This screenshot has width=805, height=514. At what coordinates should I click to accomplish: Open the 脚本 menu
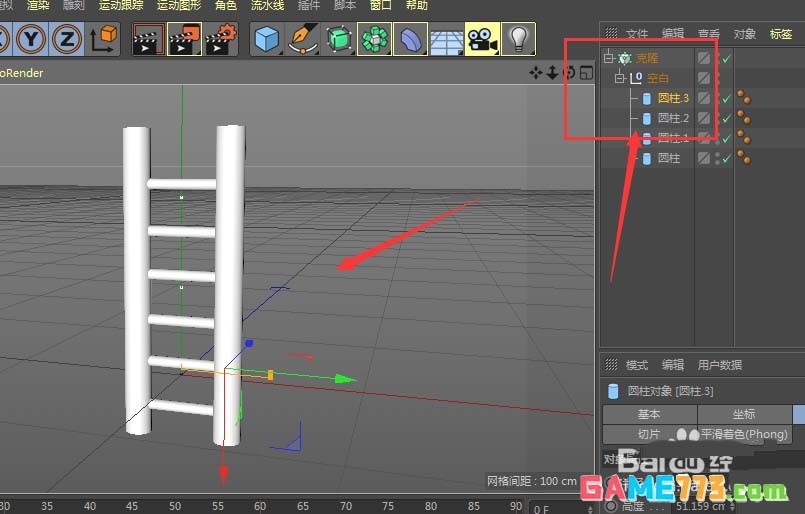(344, 5)
